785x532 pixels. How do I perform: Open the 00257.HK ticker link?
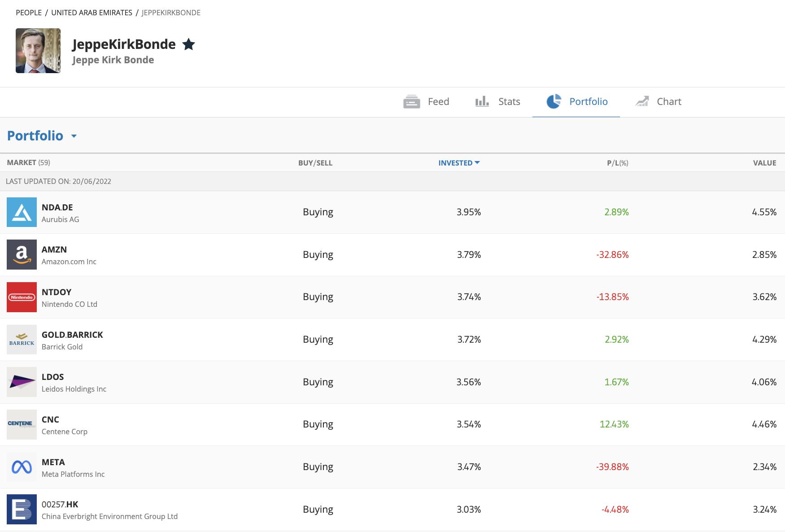coord(60,505)
